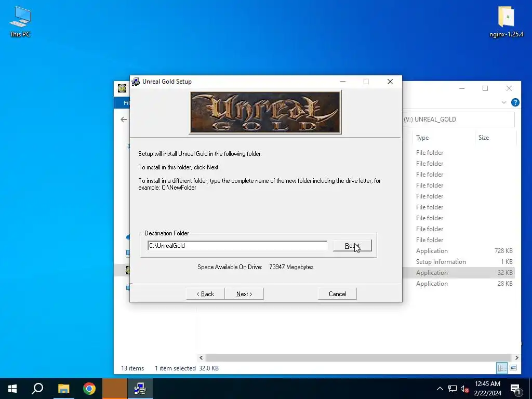Open the notification center icon
Viewport: 532px width, 399px height.
point(515,389)
